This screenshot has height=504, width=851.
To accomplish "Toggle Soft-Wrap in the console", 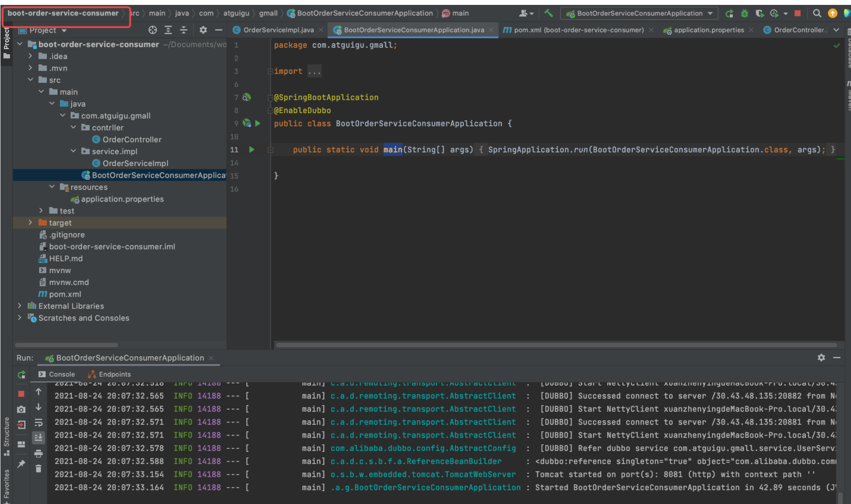I will click(x=39, y=423).
